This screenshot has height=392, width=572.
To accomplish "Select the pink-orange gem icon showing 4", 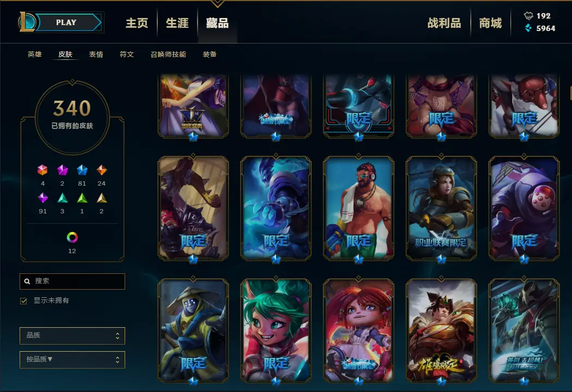I will 42,170.
